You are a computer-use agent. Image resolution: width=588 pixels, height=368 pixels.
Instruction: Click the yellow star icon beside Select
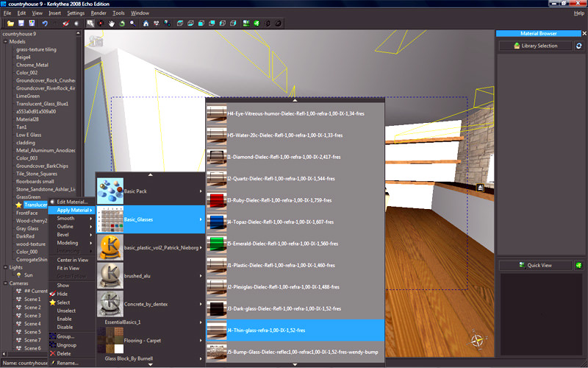click(x=52, y=302)
